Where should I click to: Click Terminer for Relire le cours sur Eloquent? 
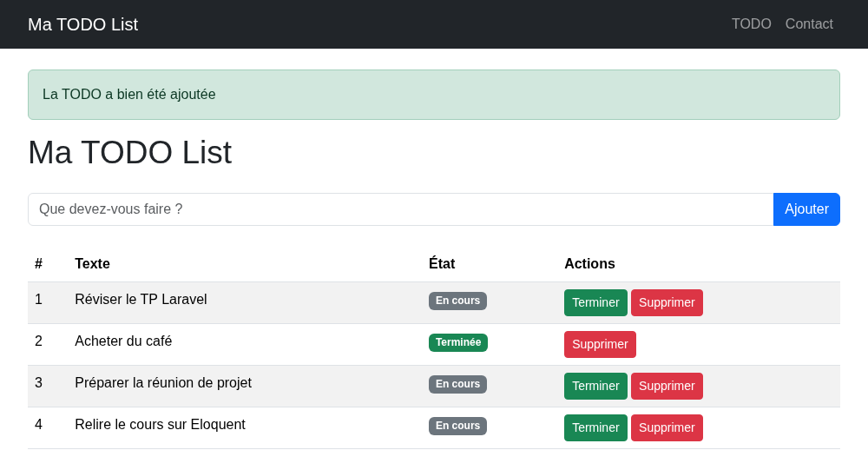(x=595, y=428)
